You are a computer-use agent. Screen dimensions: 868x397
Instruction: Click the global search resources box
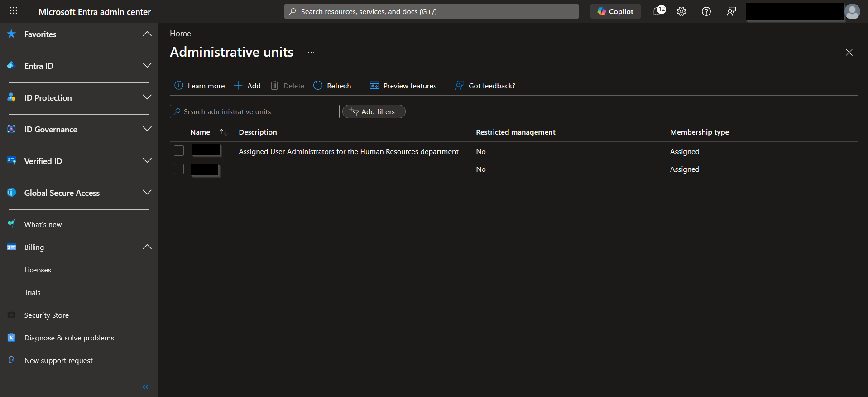[x=432, y=11]
